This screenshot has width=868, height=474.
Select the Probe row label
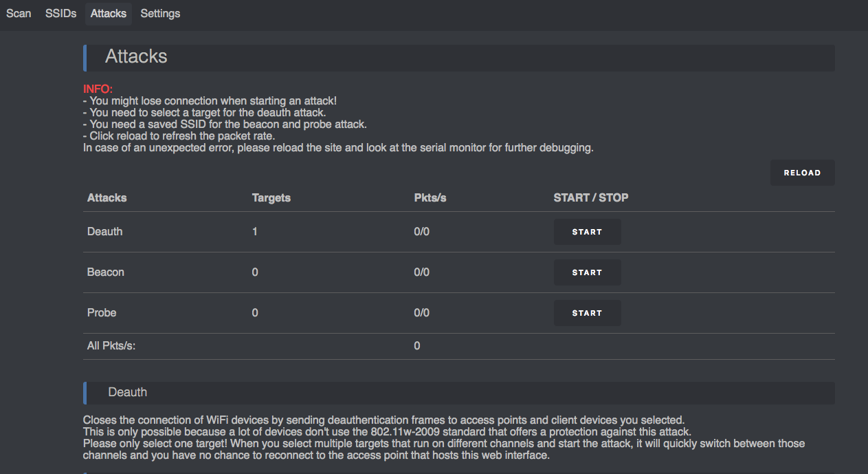(x=102, y=313)
